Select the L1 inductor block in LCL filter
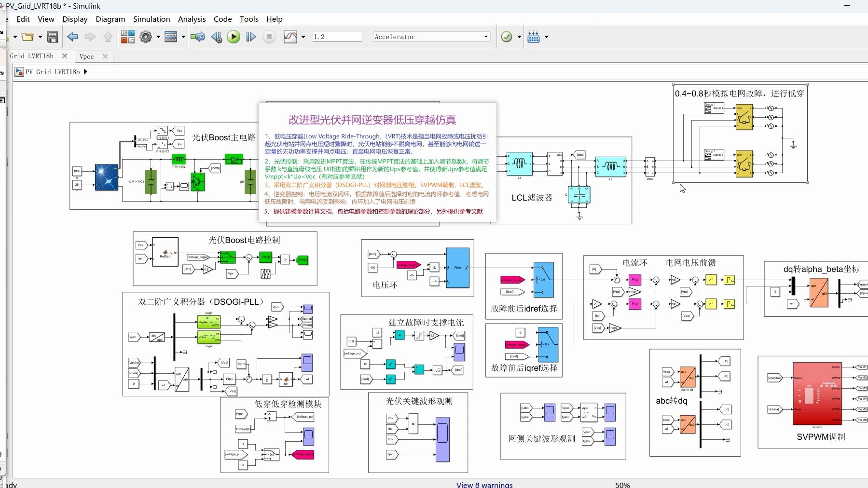The height and width of the screenshot is (488, 868). pos(519,164)
